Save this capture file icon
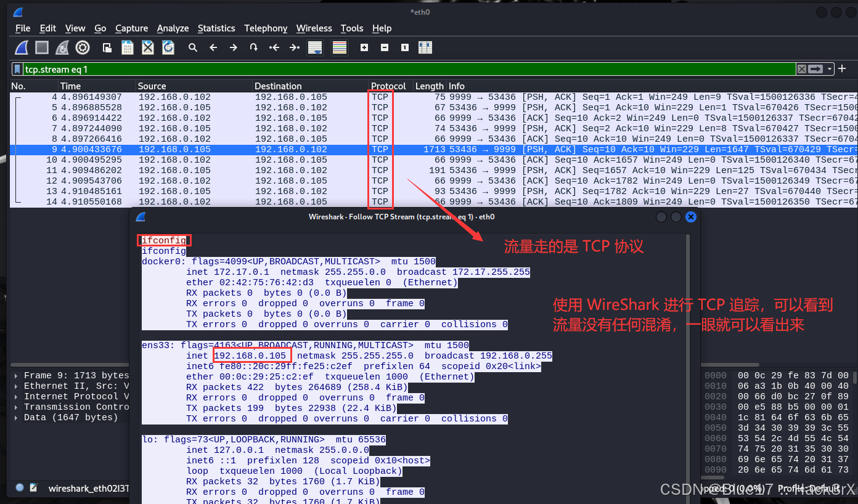Screen dimensions: 858x504 click(128, 47)
